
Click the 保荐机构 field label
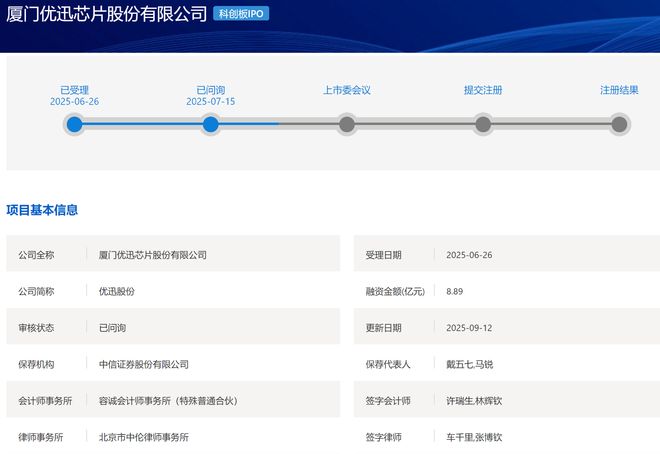pyautogui.click(x=36, y=364)
